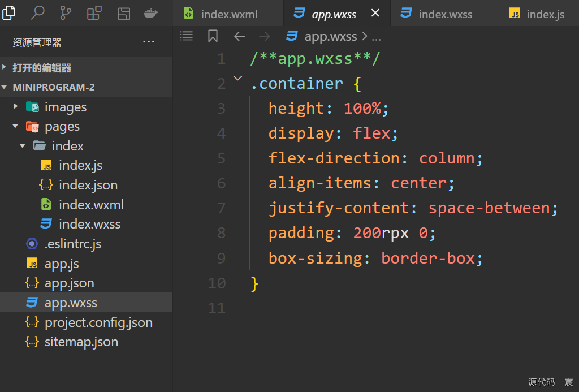Fold the .container rule at line 2

click(x=238, y=78)
